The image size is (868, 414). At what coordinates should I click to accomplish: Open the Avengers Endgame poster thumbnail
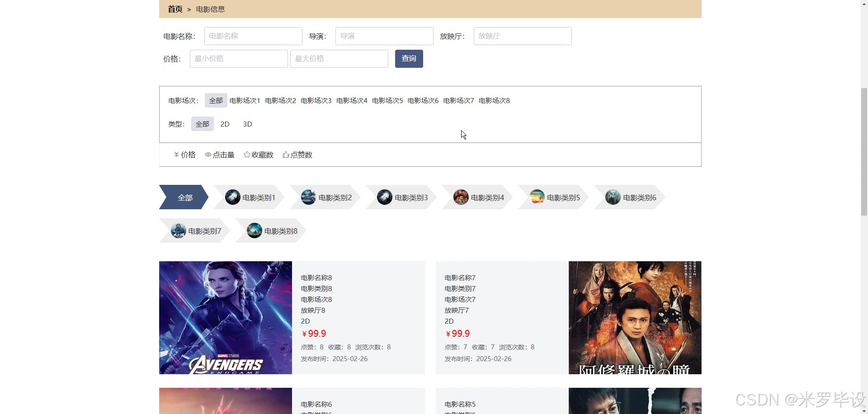[226, 318]
